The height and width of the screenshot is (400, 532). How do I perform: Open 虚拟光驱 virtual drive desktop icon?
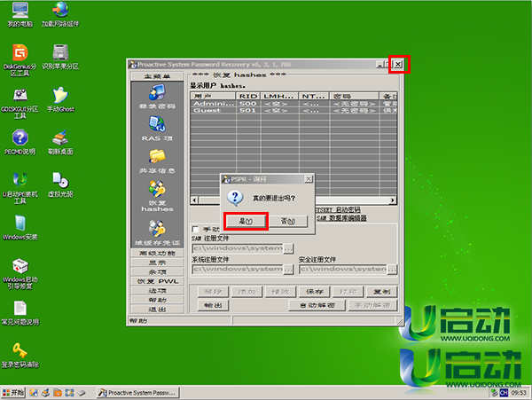(x=60, y=184)
